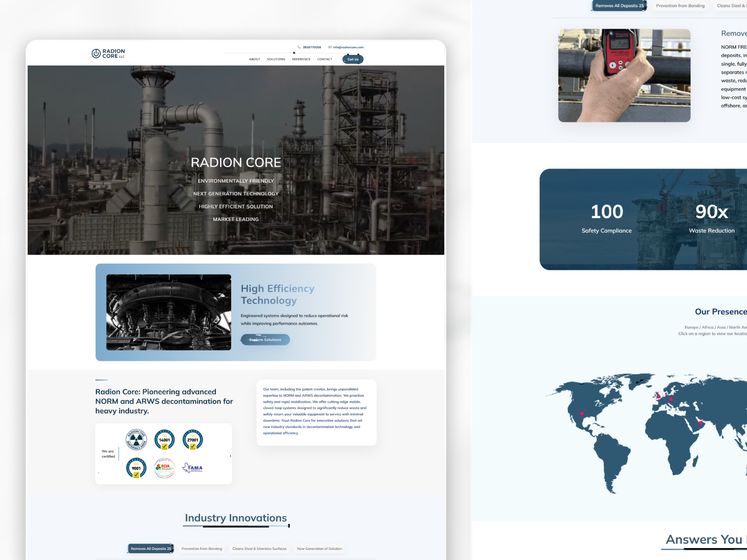Click the ECIA member badge
The height and width of the screenshot is (560, 747).
click(x=165, y=468)
